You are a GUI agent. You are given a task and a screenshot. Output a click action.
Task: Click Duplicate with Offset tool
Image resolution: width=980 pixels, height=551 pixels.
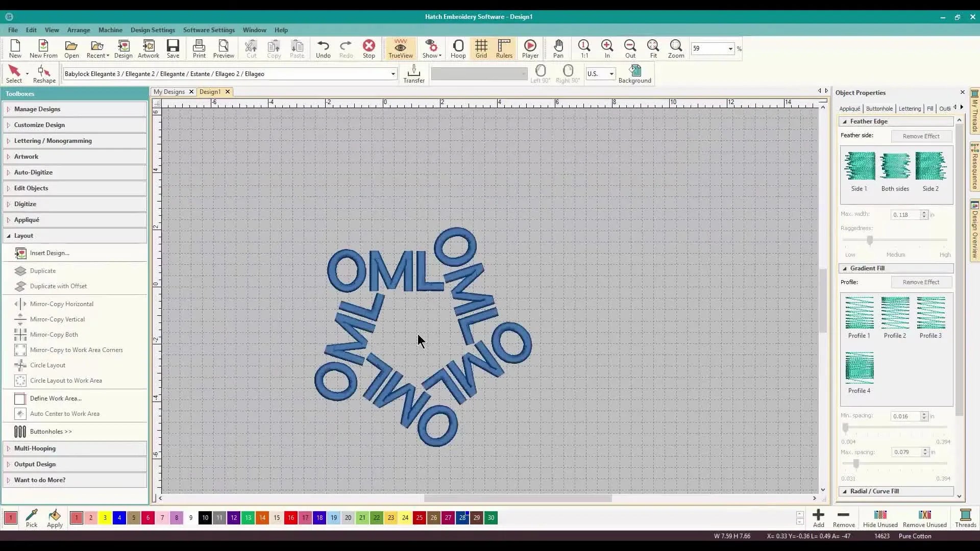[x=58, y=286]
